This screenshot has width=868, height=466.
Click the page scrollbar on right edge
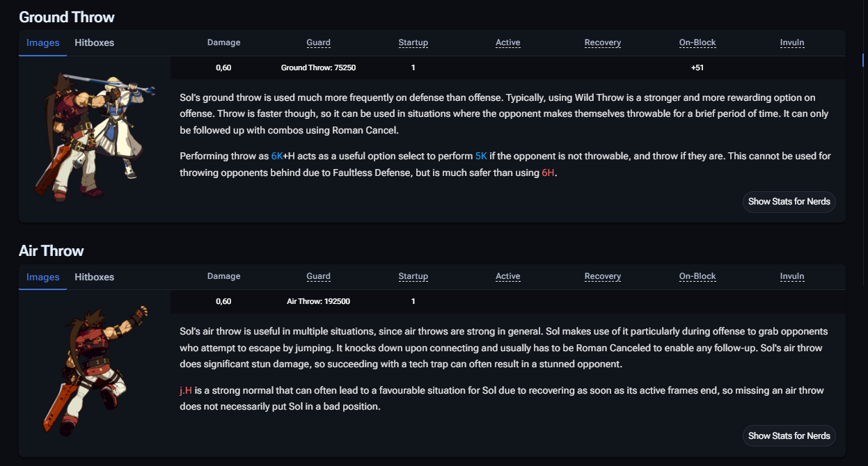(x=863, y=60)
